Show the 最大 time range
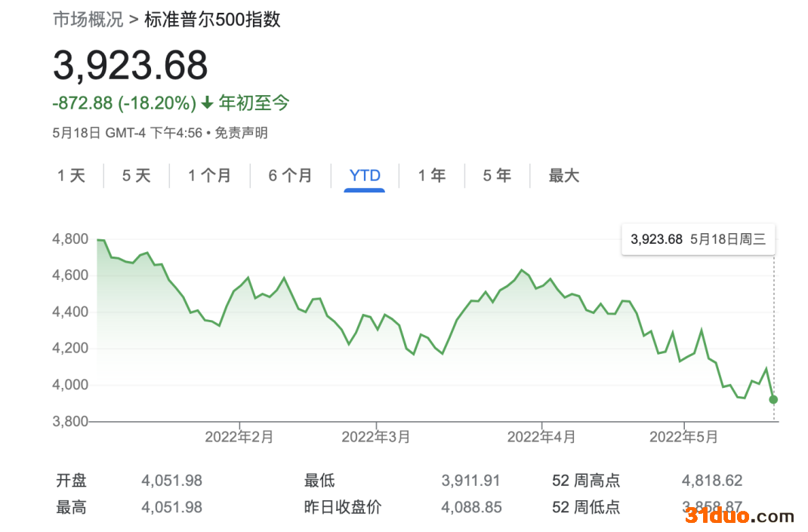The height and width of the screenshot is (532, 808). 564,176
